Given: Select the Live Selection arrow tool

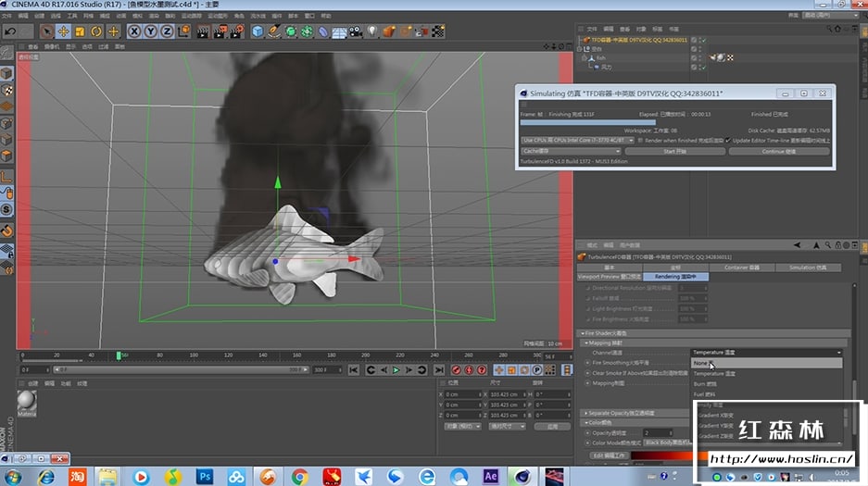Looking at the screenshot, I should [x=46, y=31].
